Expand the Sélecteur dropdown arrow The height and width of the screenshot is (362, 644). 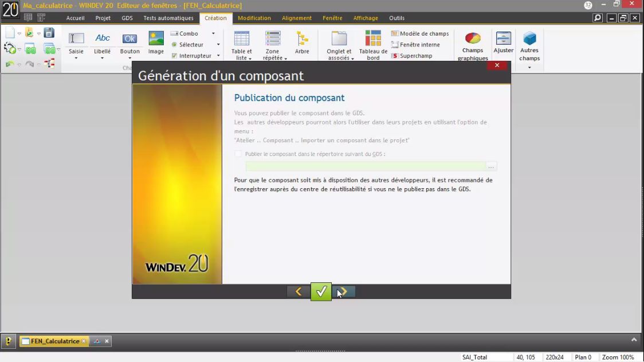coord(218,44)
